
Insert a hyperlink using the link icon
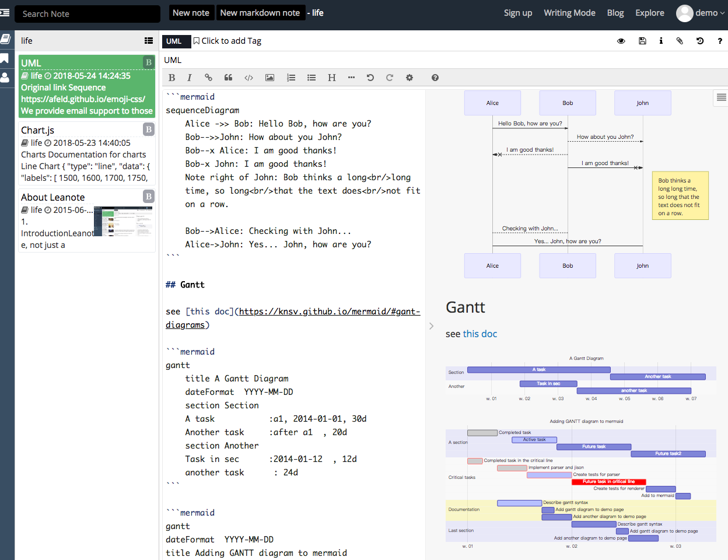pyautogui.click(x=208, y=78)
